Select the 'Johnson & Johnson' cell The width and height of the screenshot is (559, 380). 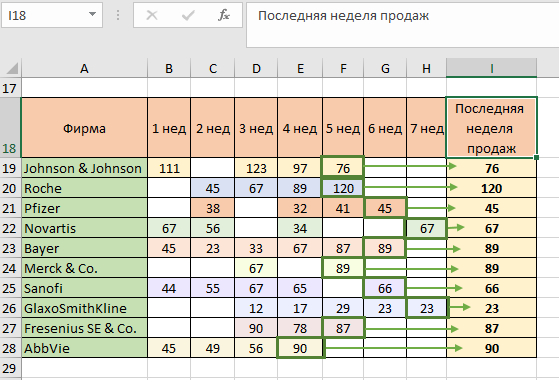click(84, 168)
